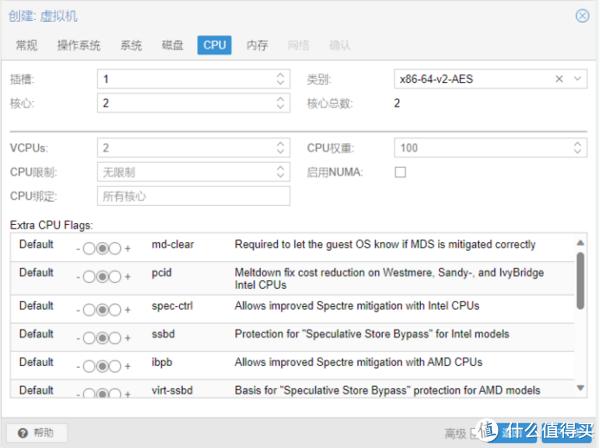The image size is (600, 448).
Task: Click the Extra CPU Flags scrollbar thumb
Action: (x=580, y=280)
